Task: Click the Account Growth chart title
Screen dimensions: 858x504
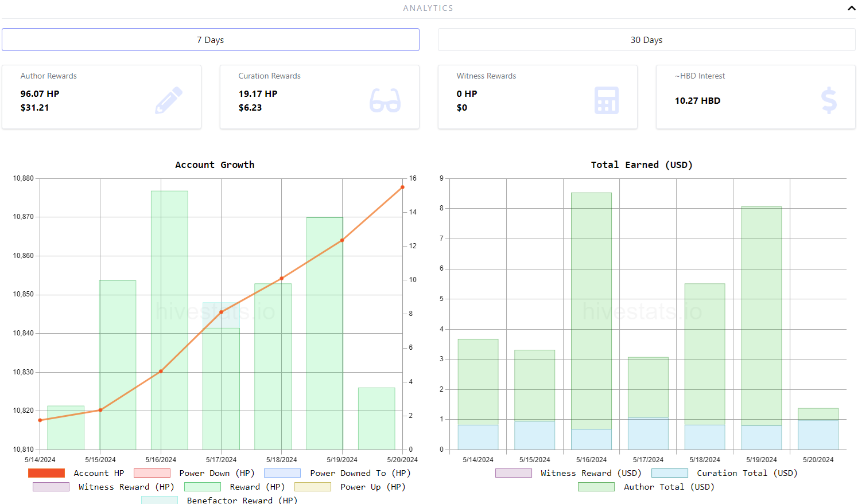Action: click(x=215, y=165)
